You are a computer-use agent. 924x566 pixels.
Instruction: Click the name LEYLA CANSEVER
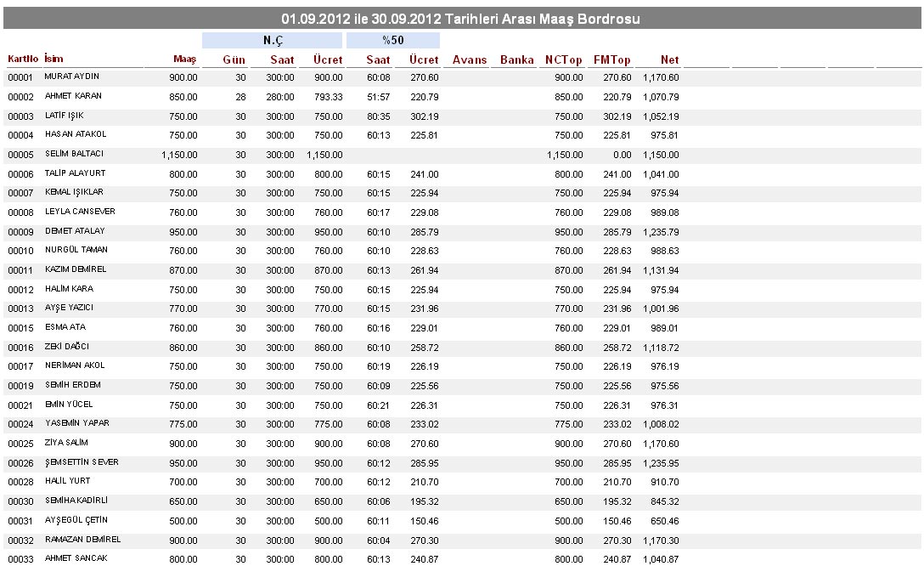[x=80, y=211]
